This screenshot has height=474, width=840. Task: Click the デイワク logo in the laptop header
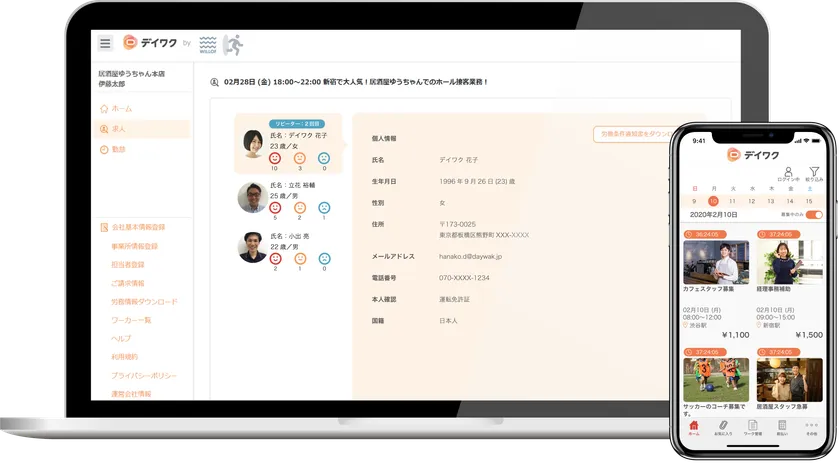[150, 43]
